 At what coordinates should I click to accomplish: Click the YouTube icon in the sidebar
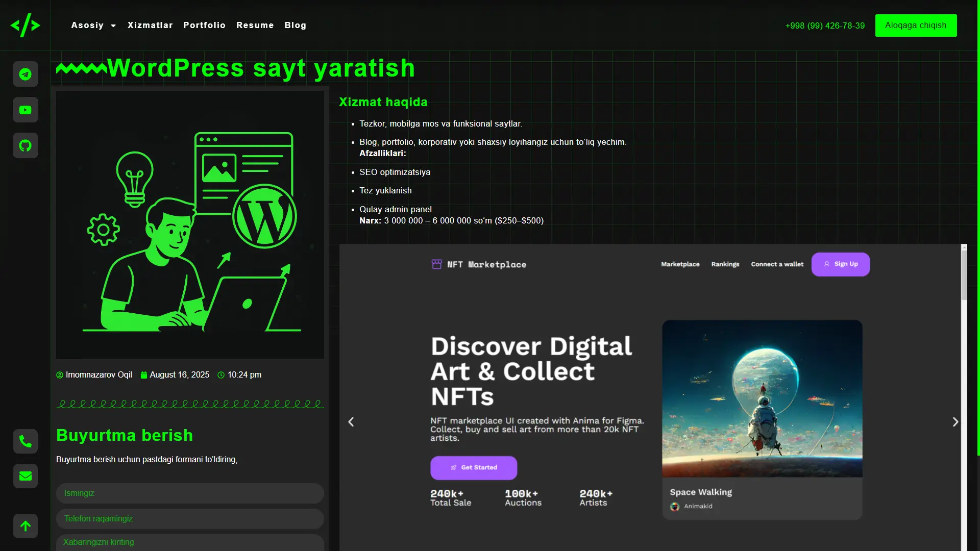(25, 110)
